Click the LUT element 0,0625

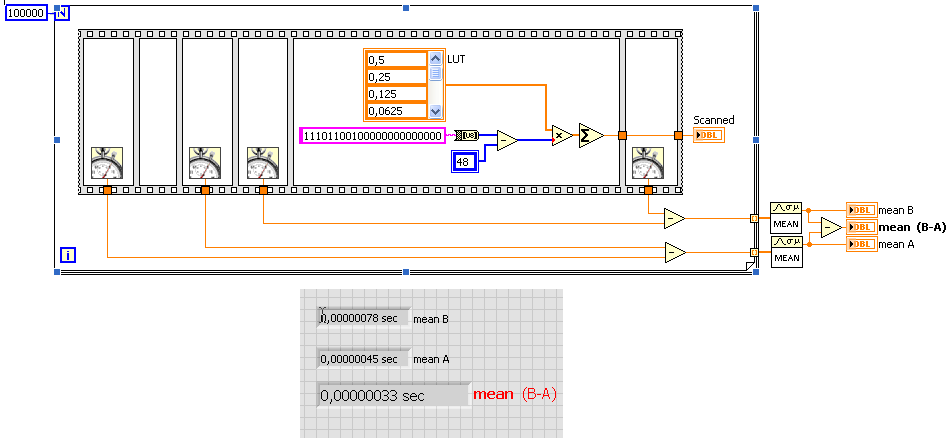coord(397,111)
